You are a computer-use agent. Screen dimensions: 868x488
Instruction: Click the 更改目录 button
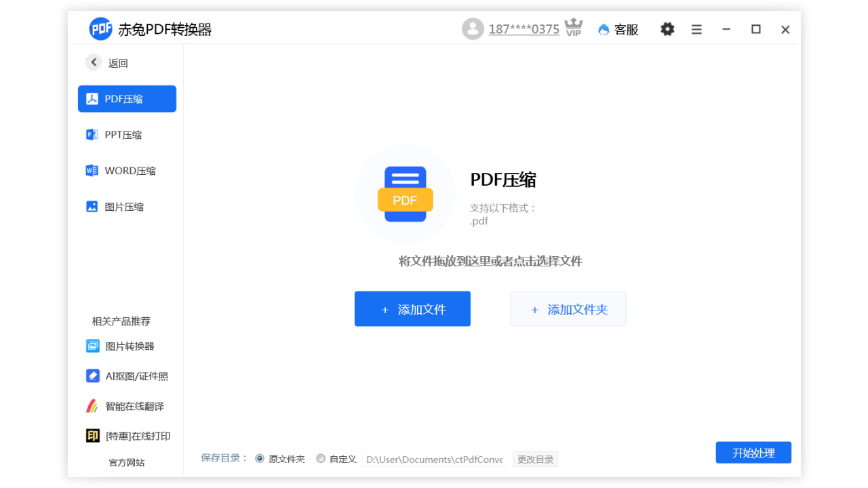coord(536,460)
